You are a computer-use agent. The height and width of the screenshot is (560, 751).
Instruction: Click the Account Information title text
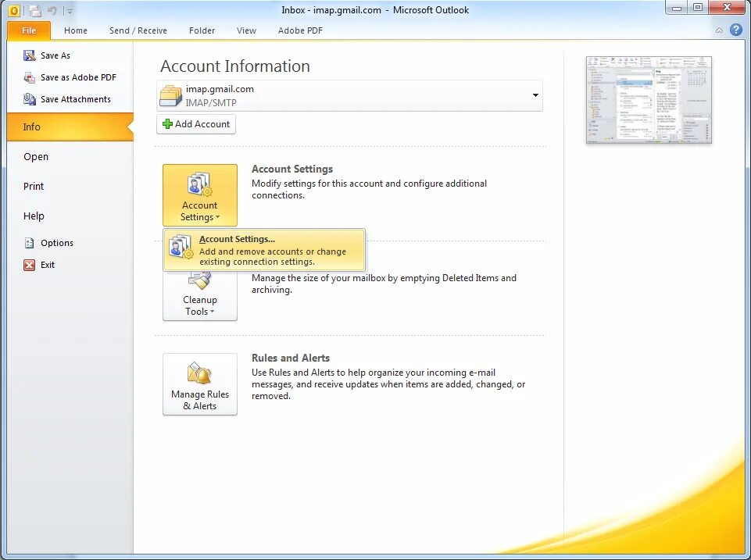pyautogui.click(x=235, y=66)
